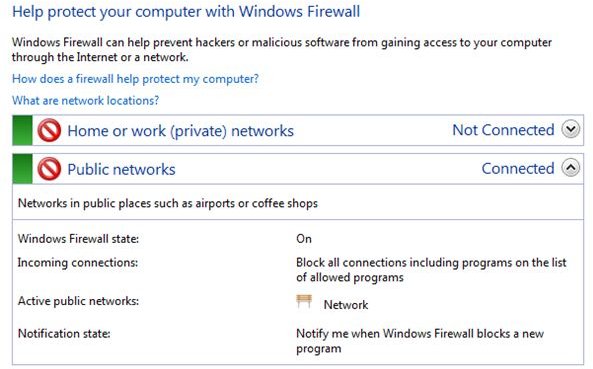Click the Notify me notification state text
The image size is (593, 369).
pos(420,341)
